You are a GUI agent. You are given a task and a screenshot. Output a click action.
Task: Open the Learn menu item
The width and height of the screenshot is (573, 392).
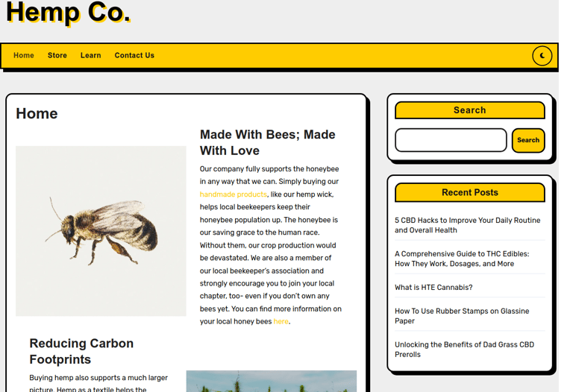[x=90, y=55]
